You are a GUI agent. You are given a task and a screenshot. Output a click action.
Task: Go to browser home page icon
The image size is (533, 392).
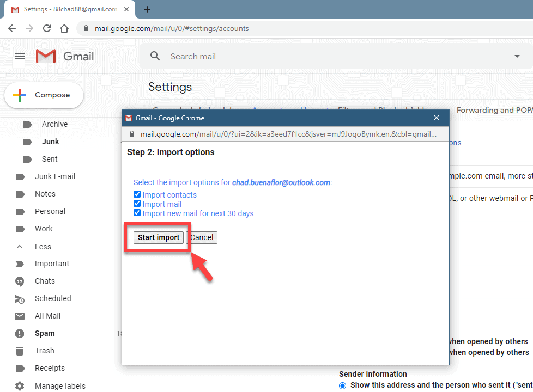(64, 28)
